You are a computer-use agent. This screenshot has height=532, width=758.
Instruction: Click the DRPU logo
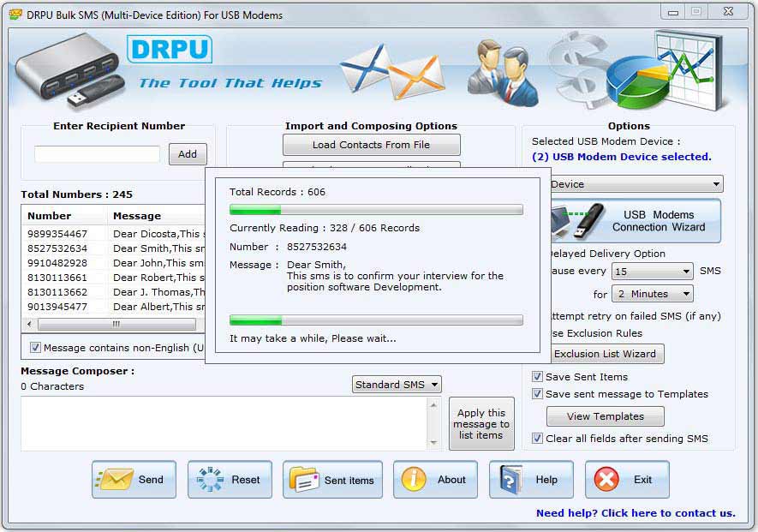170,49
